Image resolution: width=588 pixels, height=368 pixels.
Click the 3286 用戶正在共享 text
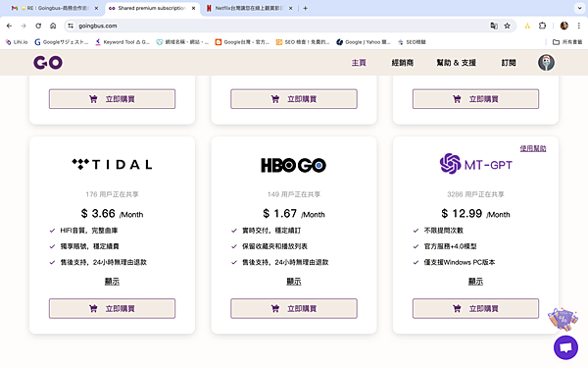click(x=475, y=194)
